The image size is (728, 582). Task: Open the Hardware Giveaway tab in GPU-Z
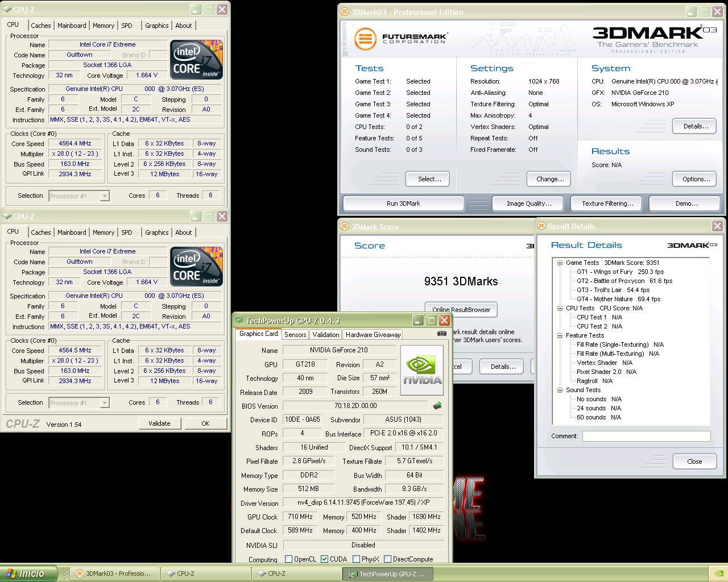(x=373, y=335)
